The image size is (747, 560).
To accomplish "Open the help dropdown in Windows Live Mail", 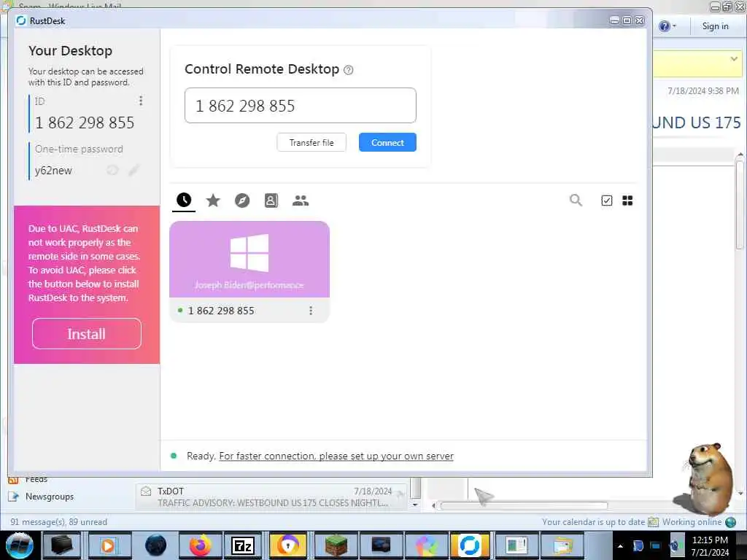I will point(667,26).
